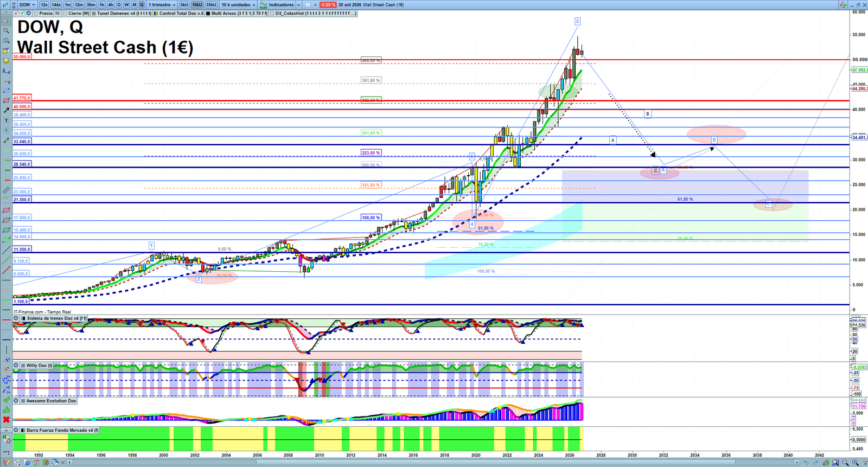Screen dimensions: 868x467
Task: Toggle Control Total Doc v.6 indicator
Action: [x=156, y=14]
